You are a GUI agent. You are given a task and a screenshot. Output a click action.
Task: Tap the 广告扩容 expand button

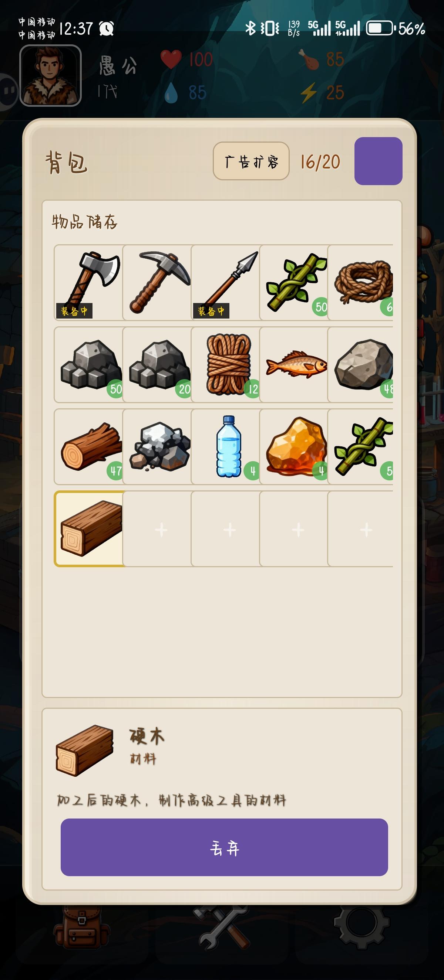tap(251, 161)
